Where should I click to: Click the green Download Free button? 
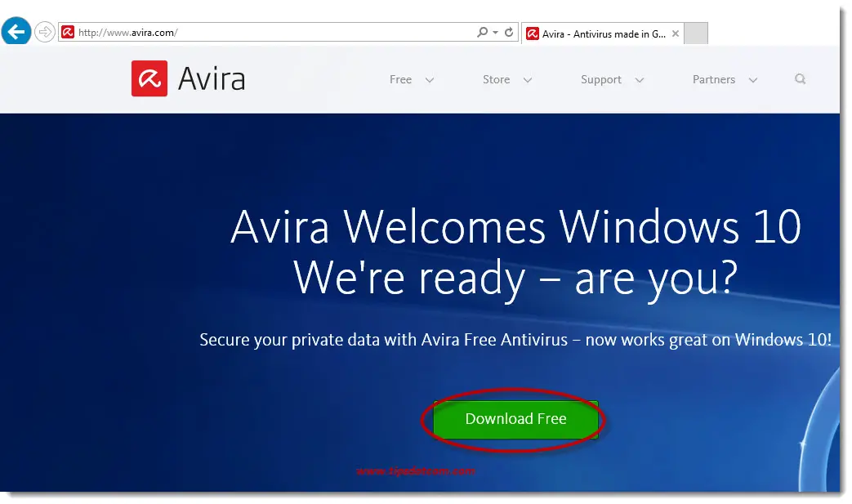515,419
